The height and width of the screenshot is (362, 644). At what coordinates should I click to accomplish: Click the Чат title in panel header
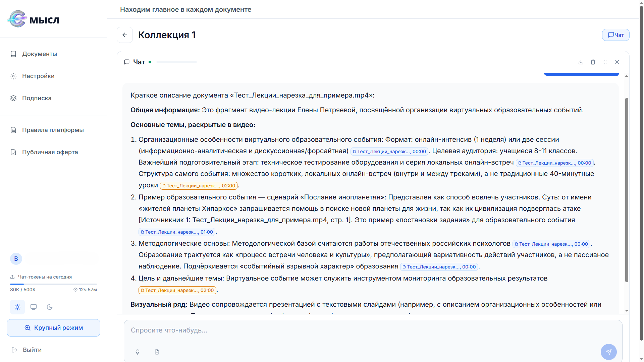[x=139, y=62]
